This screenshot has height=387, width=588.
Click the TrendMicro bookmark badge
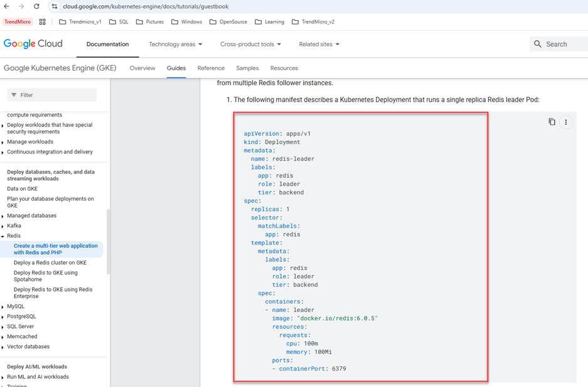[x=18, y=22]
